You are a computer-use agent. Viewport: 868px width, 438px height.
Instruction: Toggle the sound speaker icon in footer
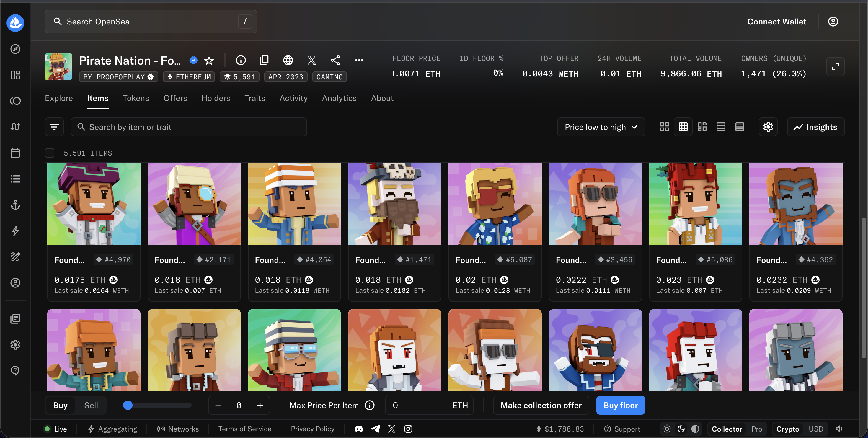(839, 429)
